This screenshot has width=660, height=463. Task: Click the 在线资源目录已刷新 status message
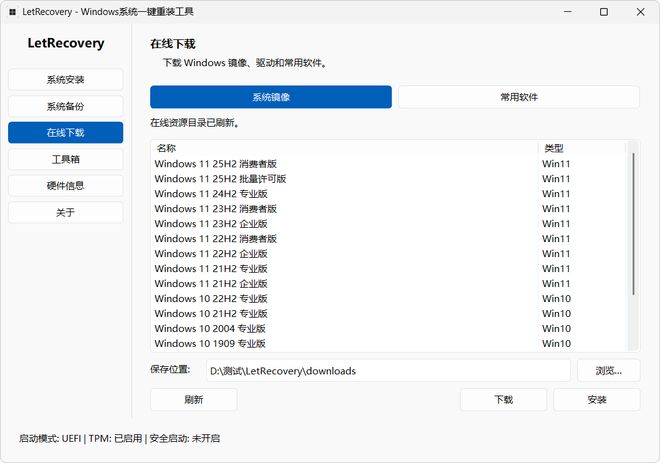coord(195,123)
